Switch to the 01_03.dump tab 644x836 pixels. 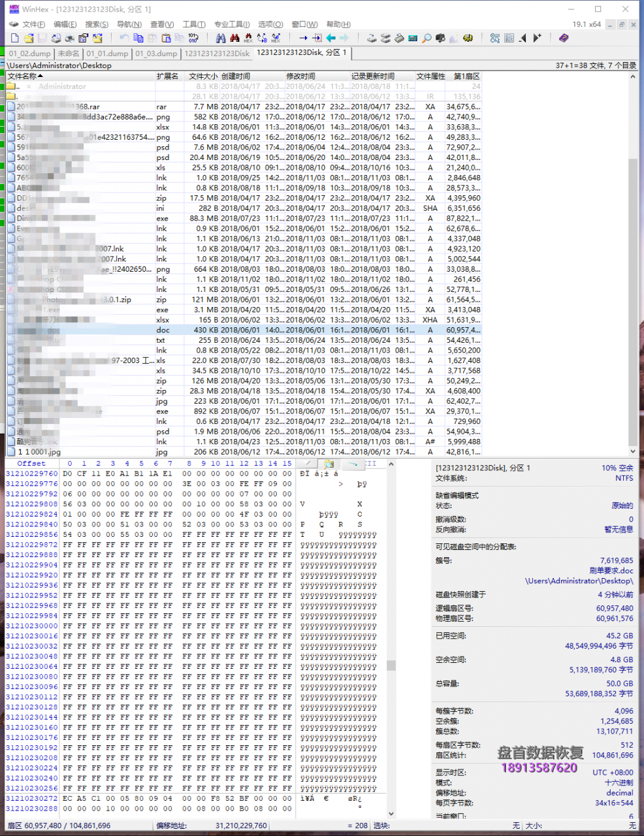(x=156, y=54)
